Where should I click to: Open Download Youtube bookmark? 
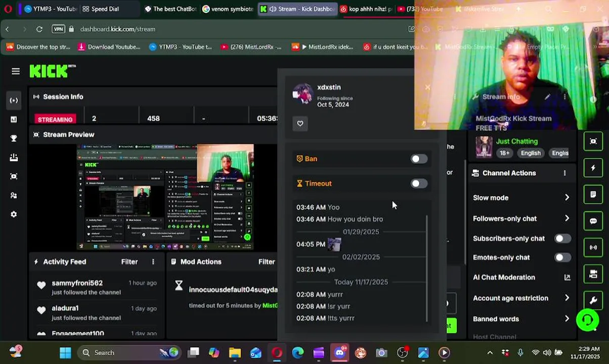pos(109,47)
